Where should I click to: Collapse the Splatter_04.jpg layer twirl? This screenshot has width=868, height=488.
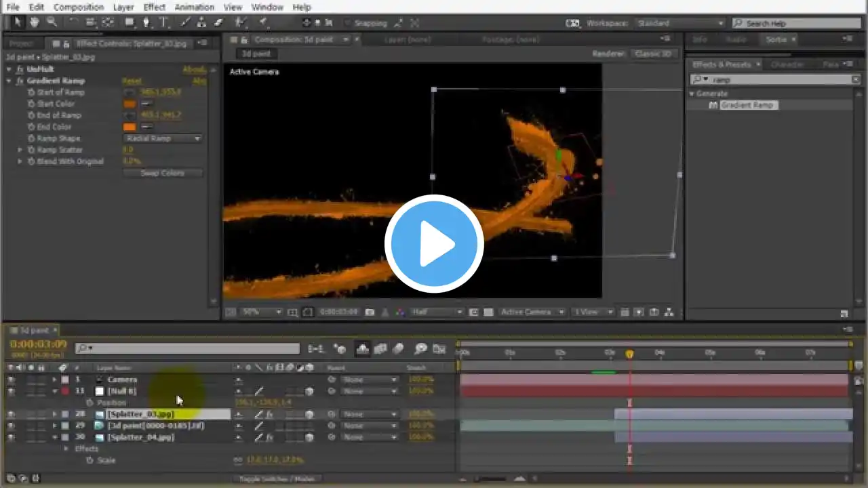click(x=54, y=437)
